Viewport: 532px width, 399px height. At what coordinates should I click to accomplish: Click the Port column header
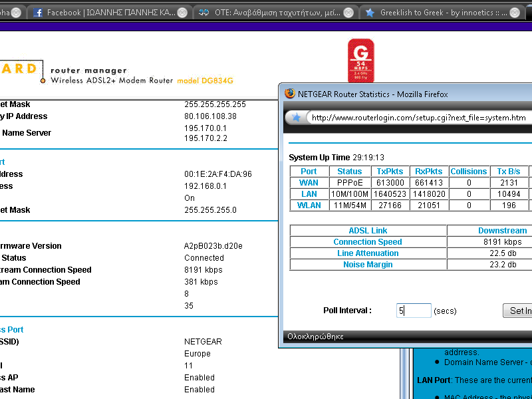point(309,172)
